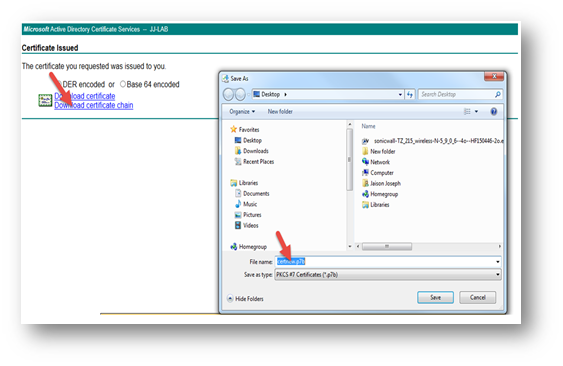
Task: Select Recent Places in navigation pane
Action: coord(254,162)
